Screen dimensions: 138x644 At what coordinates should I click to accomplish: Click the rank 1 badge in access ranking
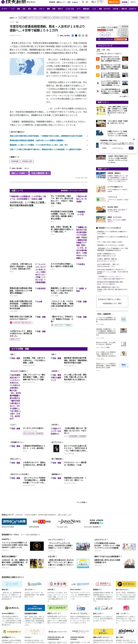point(98,59)
